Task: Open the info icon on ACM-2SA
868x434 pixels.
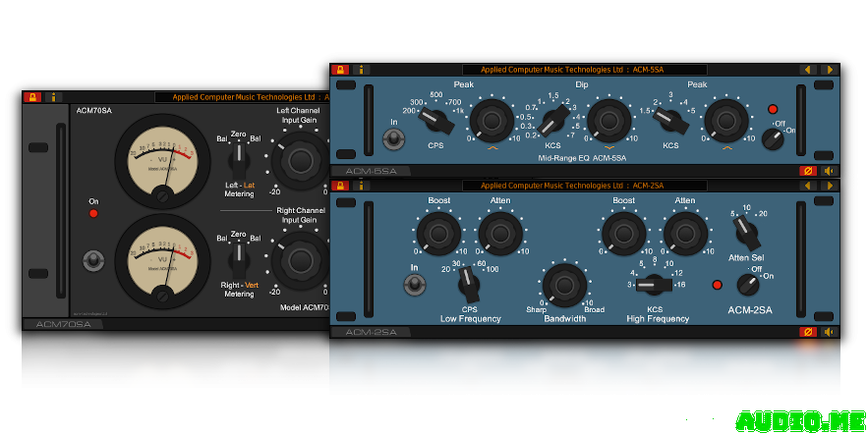Action: tap(361, 186)
